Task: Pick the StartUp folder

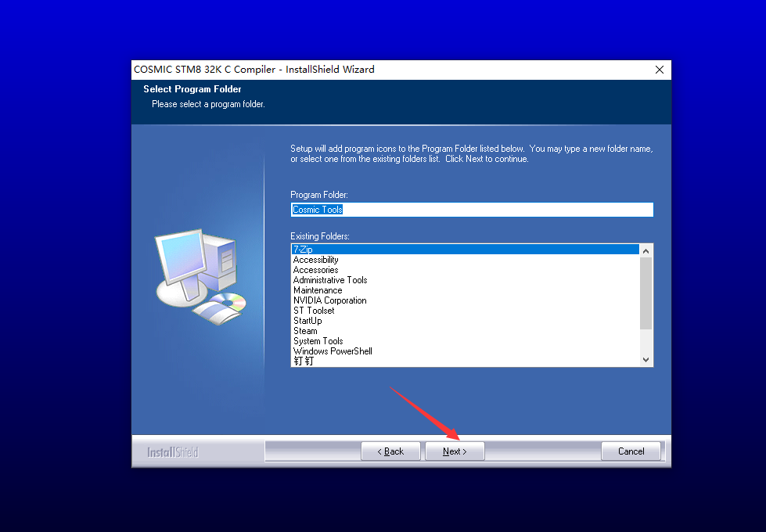Action: pyautogui.click(x=465, y=321)
